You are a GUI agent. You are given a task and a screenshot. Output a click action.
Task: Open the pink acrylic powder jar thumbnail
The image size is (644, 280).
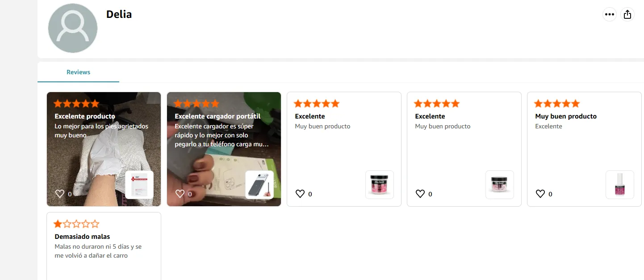point(380,185)
